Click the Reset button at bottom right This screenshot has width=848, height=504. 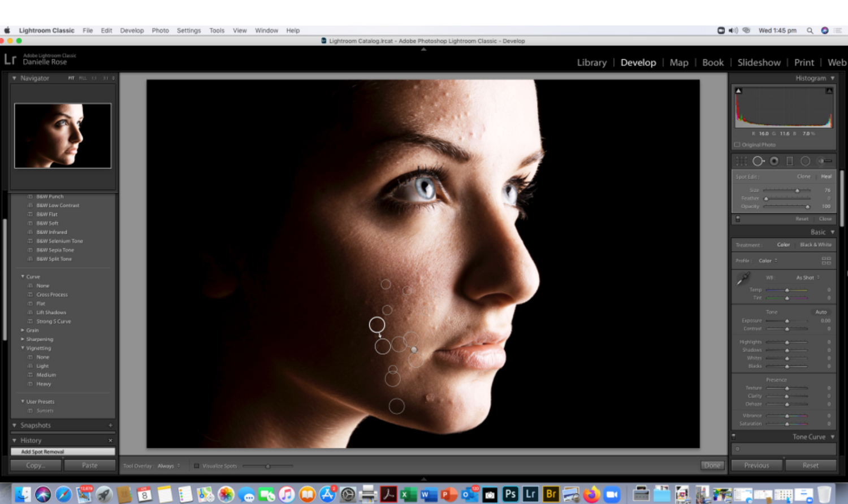click(x=810, y=466)
